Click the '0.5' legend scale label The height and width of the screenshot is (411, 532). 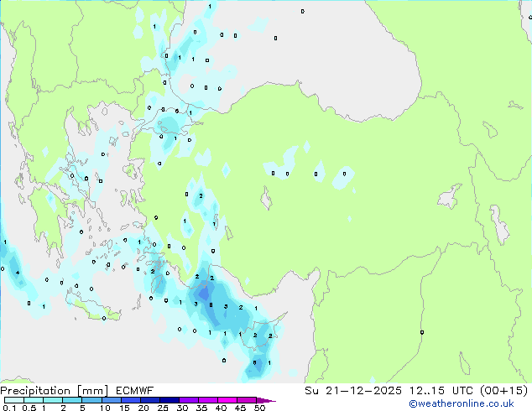(x=29, y=408)
